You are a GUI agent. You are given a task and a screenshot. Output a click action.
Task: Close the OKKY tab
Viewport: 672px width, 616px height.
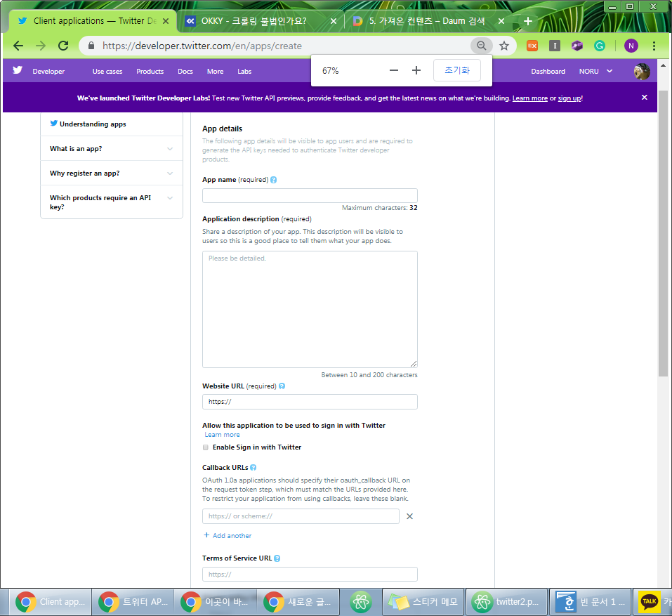(x=334, y=21)
